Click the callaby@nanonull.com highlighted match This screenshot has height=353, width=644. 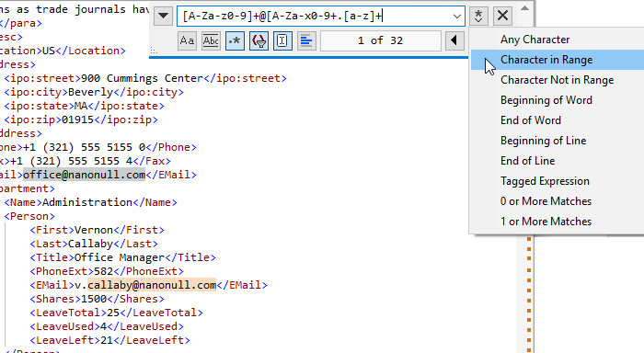click(152, 285)
